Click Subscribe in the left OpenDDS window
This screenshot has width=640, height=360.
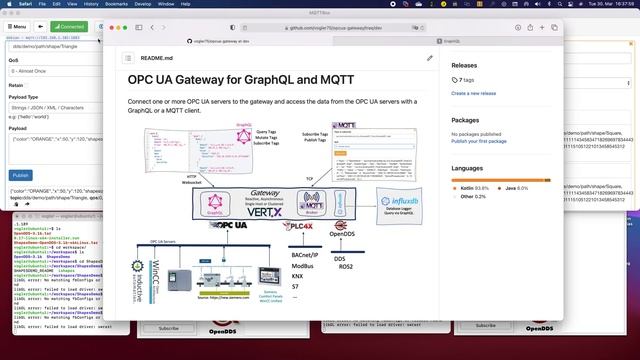169,328
